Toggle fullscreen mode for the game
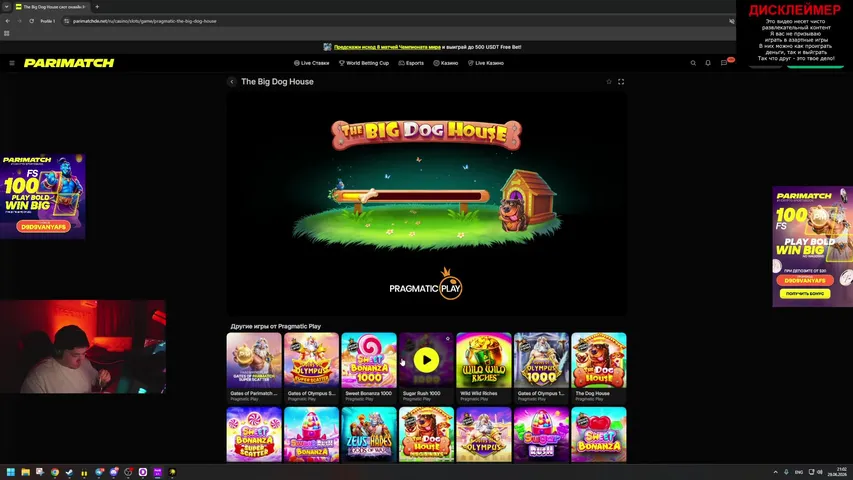Viewport: 853px width, 480px height. [x=621, y=82]
